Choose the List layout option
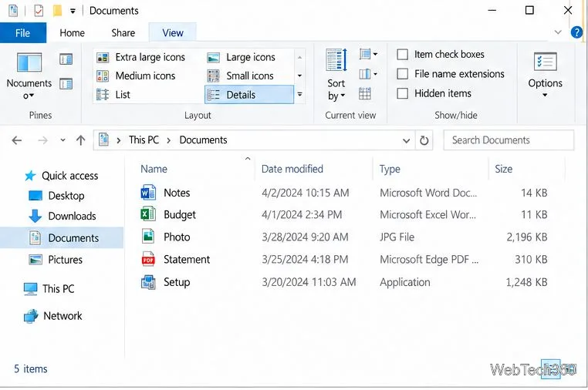Screen dimensions: 588x390 [113, 95]
